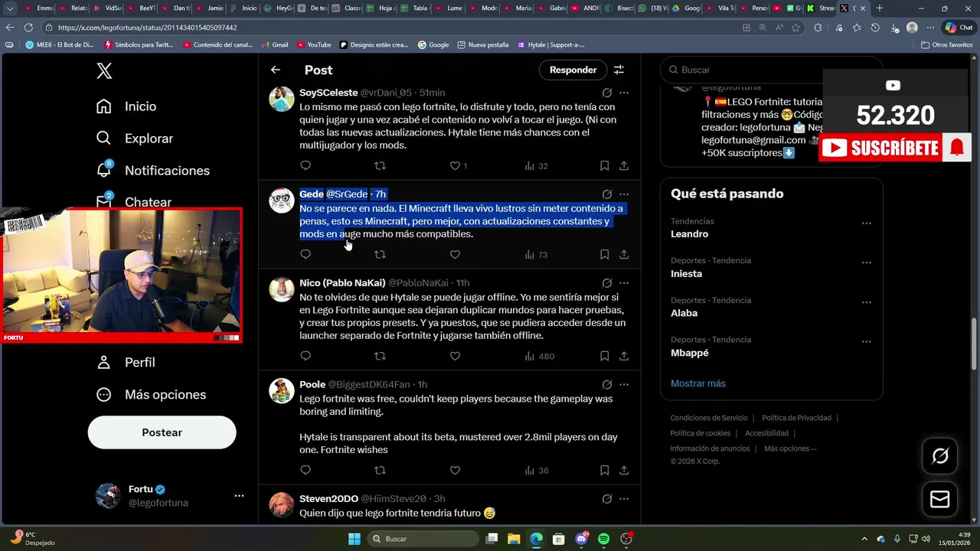
Task: Open Gmail bookmark in favorites bar
Action: (274, 44)
